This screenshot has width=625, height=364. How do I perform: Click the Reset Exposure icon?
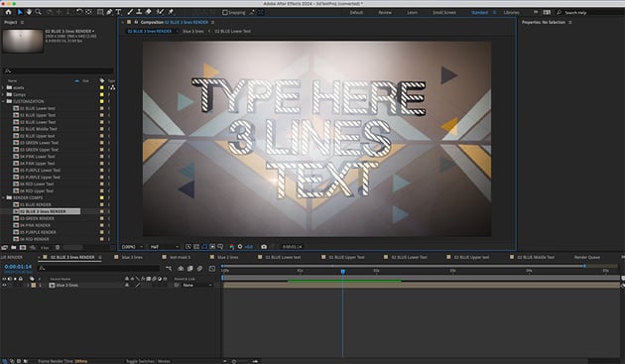(240, 247)
